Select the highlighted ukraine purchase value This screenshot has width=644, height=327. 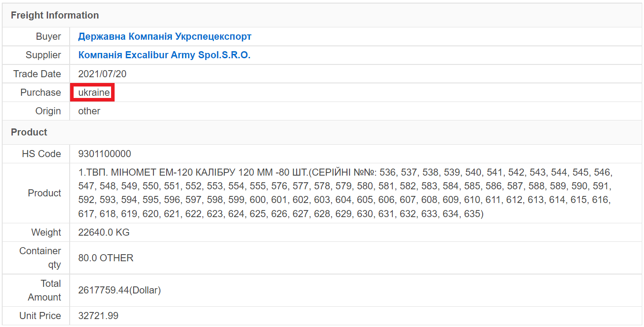pyautogui.click(x=94, y=93)
